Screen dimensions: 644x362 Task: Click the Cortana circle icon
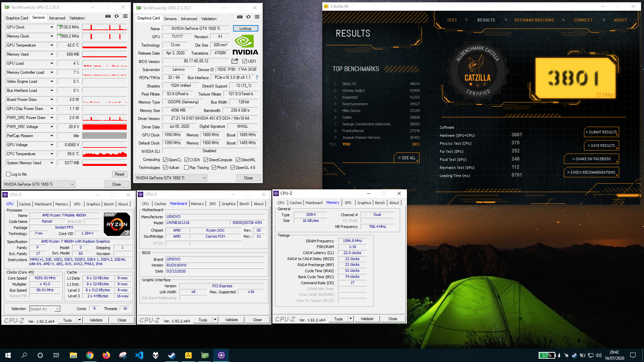coord(40,355)
